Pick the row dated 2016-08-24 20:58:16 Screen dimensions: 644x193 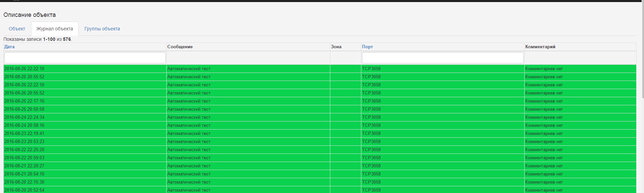click(24, 125)
